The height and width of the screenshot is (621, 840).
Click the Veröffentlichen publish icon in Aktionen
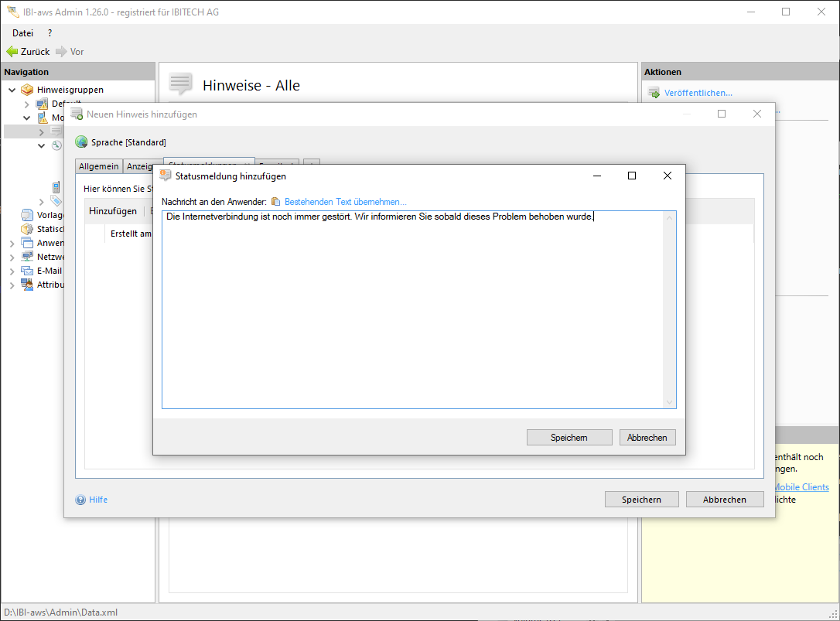point(654,94)
